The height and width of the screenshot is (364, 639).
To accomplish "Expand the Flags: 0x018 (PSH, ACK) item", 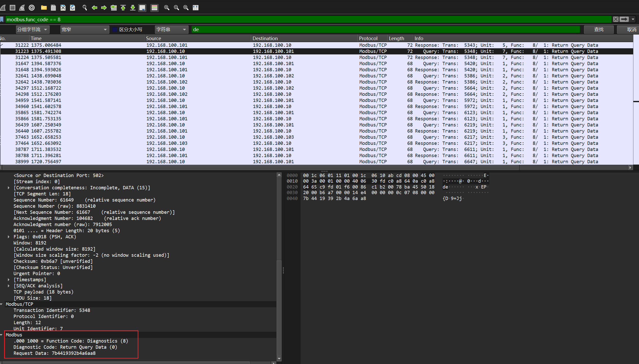I will point(9,237).
